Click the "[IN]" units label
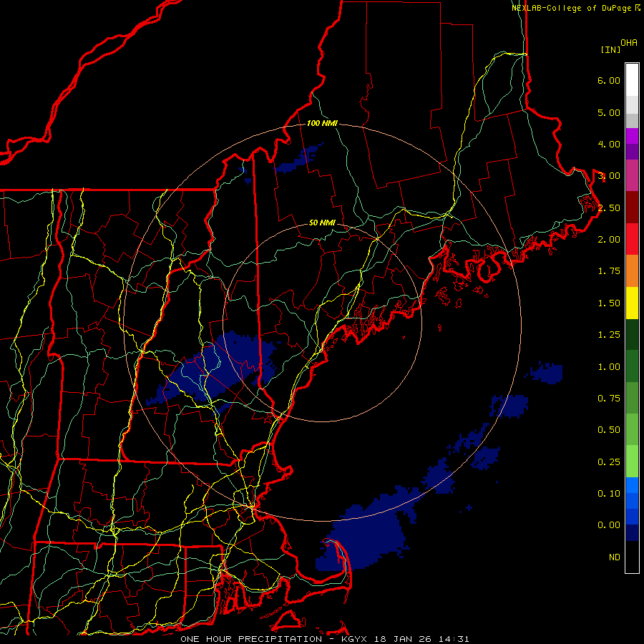This screenshot has height=644, width=644. tap(611, 49)
